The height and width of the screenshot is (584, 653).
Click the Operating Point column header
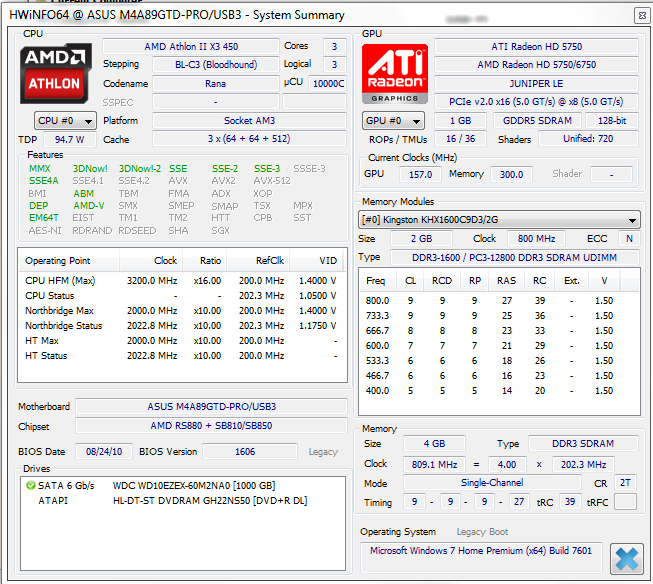69,261
